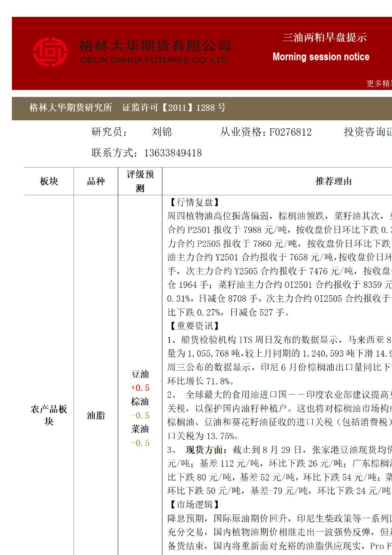Click the cell 农产品板块
The height and width of the screenshot is (555, 392).
click(x=49, y=415)
